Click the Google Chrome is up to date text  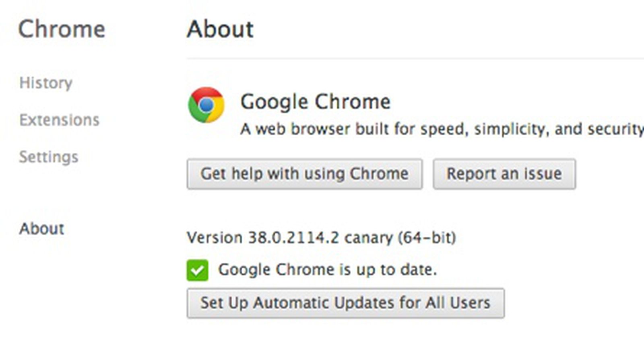(x=327, y=269)
